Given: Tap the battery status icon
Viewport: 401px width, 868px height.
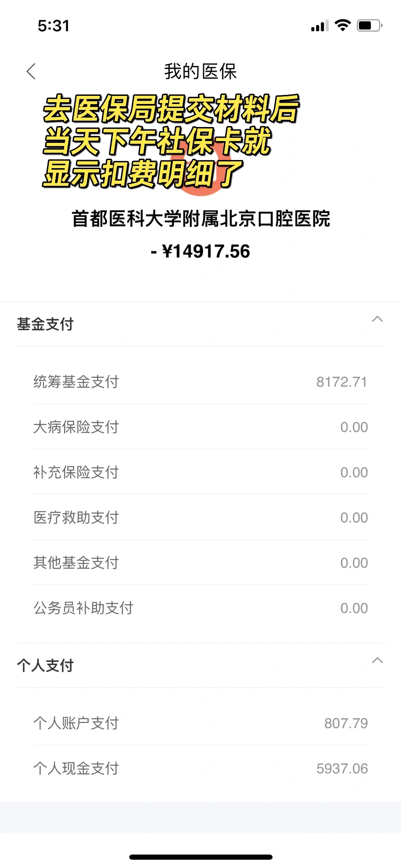Looking at the screenshot, I should (x=369, y=25).
